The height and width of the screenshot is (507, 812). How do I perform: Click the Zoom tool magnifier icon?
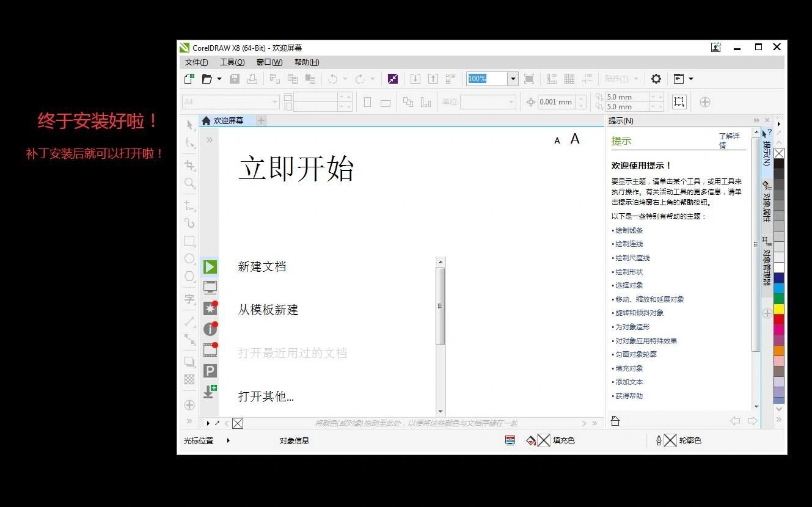tap(190, 183)
